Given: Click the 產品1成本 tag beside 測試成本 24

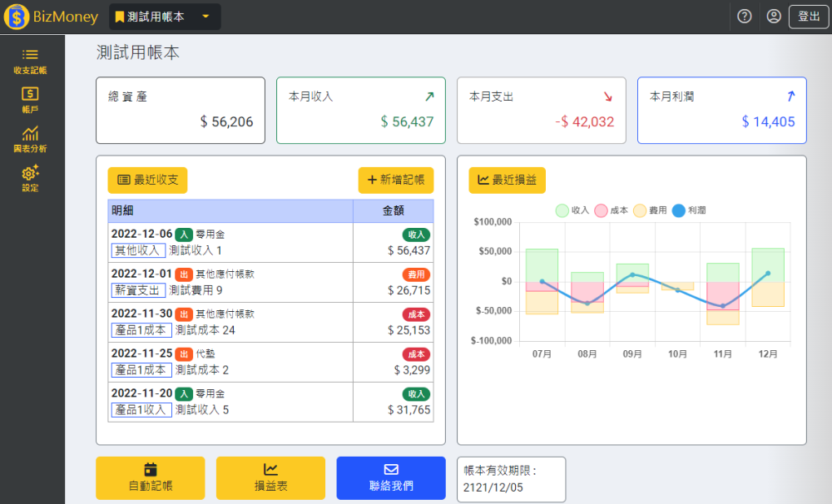Looking at the screenshot, I should click(x=141, y=330).
